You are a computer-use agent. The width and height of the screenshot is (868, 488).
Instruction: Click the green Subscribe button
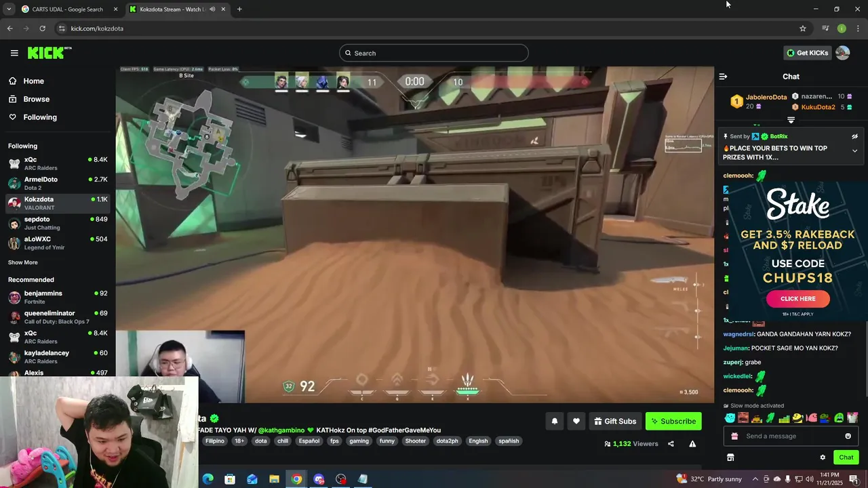tap(673, 421)
